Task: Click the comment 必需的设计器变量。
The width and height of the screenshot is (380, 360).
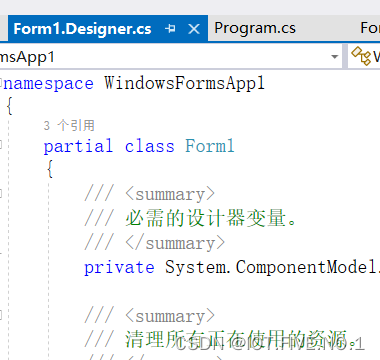Action: (x=211, y=218)
